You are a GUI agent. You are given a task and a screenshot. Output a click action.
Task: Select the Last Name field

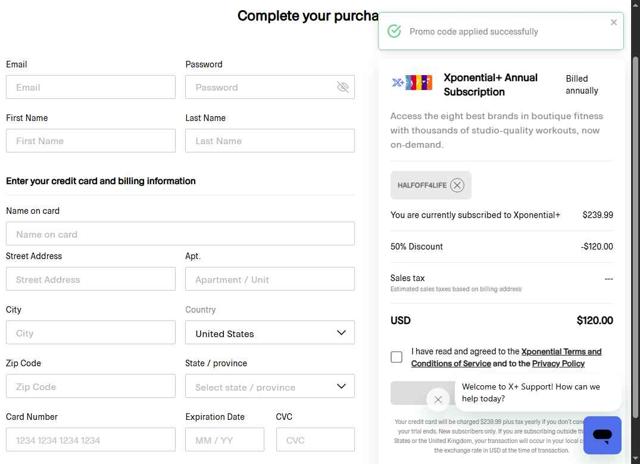point(270,141)
